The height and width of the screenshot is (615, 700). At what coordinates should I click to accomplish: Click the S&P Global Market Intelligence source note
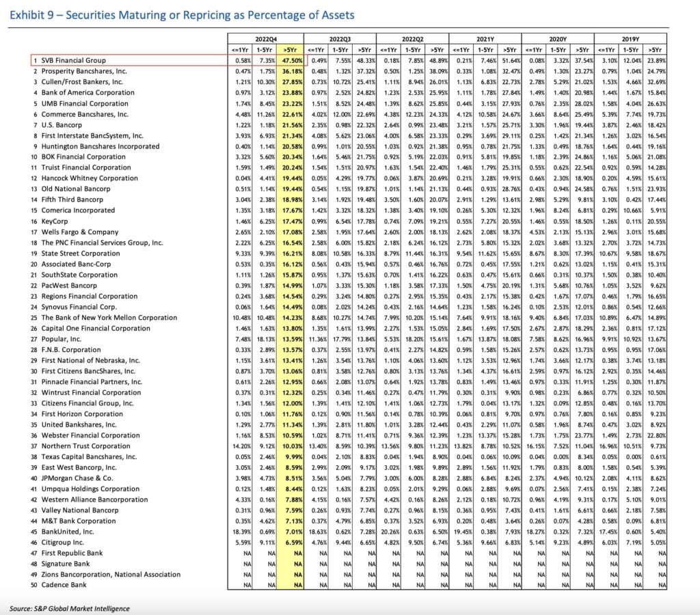(70, 608)
